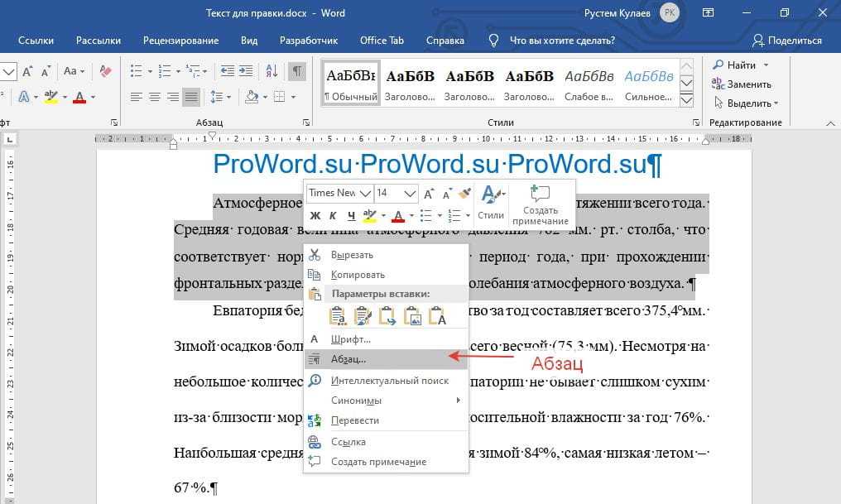Click the sort icon in ribbon

coord(272,71)
